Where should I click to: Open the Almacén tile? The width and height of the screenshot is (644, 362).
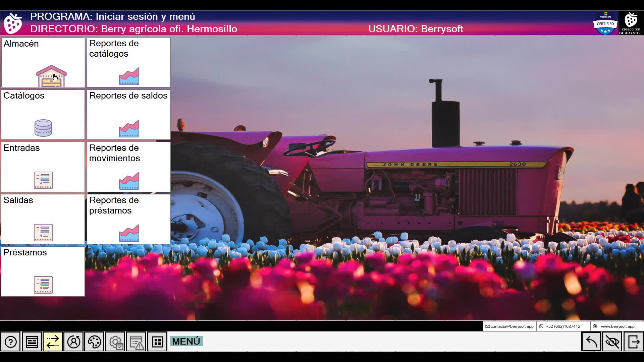[x=43, y=62]
